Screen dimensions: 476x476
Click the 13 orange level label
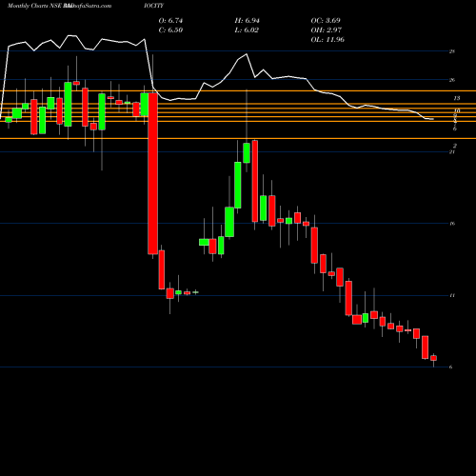point(457,98)
